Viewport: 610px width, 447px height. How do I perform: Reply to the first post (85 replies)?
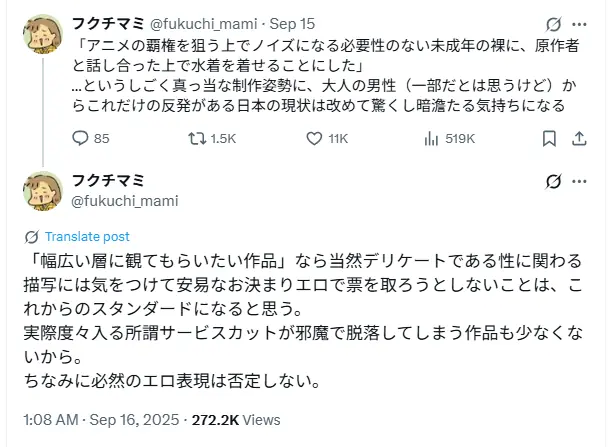(x=81, y=139)
